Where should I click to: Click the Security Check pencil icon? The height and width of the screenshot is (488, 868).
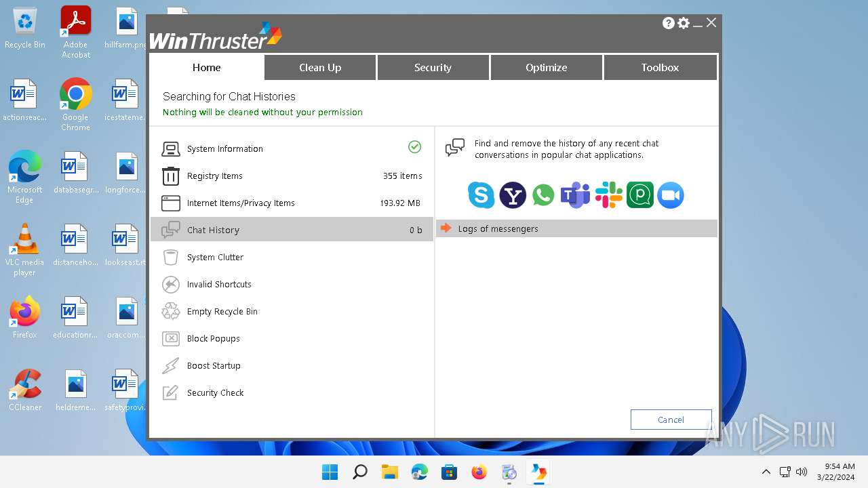coord(171,393)
